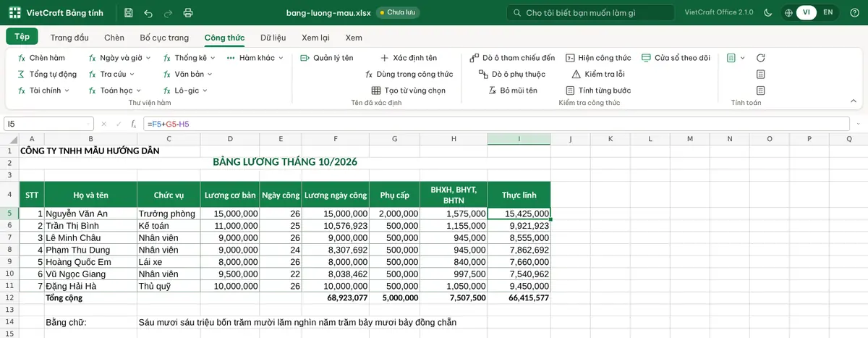Image resolution: width=868 pixels, height=338 pixels.
Task: Toggle Hiện công thức show formulas
Action: pos(598,58)
